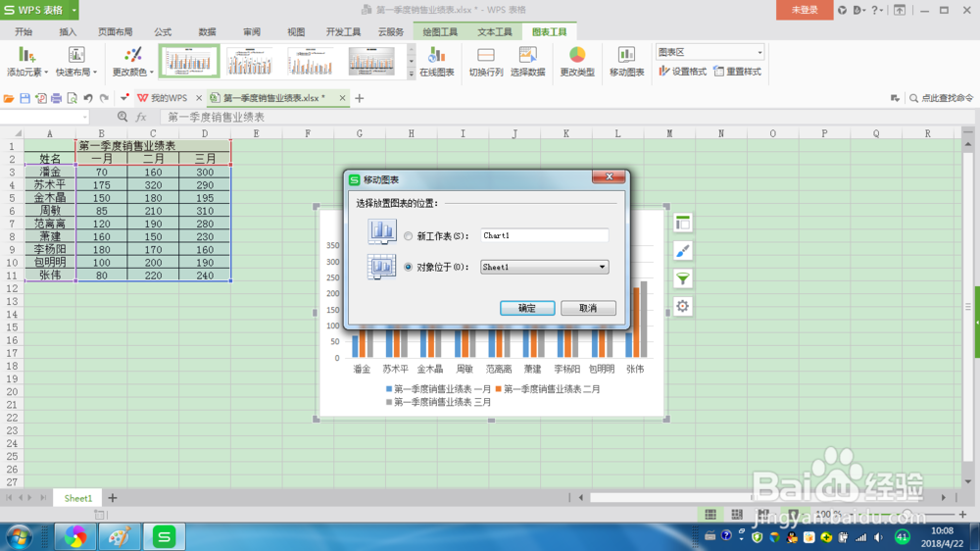Click the Redo arrow icon
The height and width of the screenshot is (551, 980).
105,98
